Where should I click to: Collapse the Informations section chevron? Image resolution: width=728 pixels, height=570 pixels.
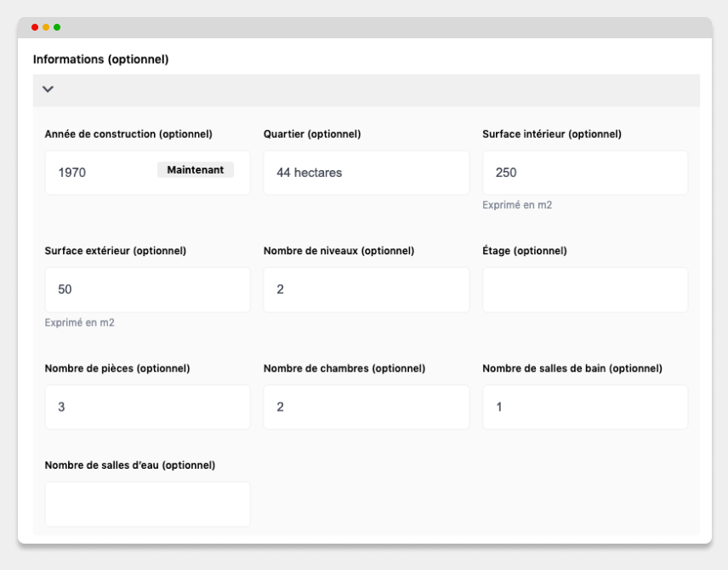[x=48, y=89]
